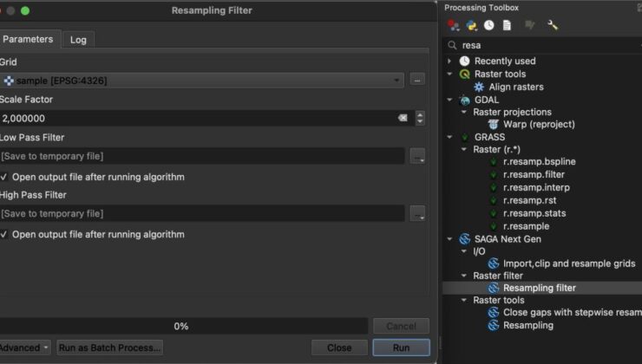Viewport: 642px width, 364px height.
Task: Collapse the GRASS provider group
Action: click(449, 137)
